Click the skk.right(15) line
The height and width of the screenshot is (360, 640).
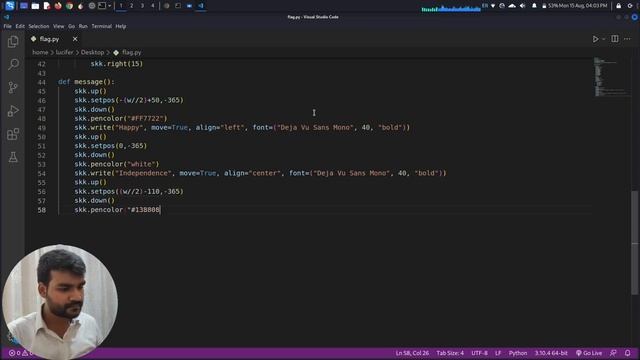(x=117, y=64)
